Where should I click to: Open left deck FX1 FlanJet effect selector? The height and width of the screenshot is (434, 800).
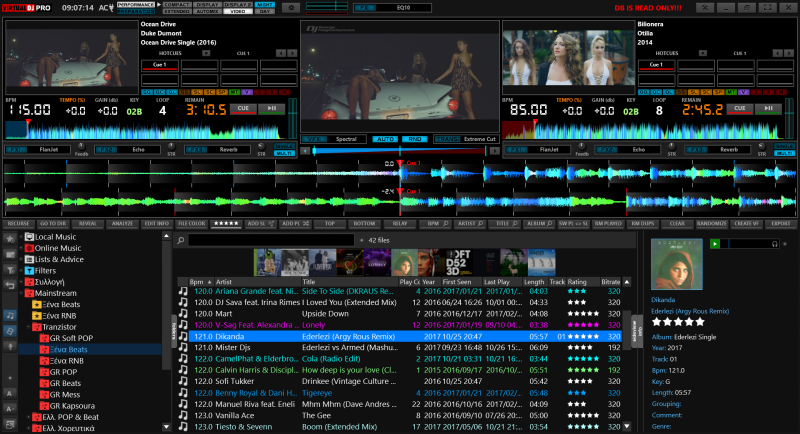point(40,149)
